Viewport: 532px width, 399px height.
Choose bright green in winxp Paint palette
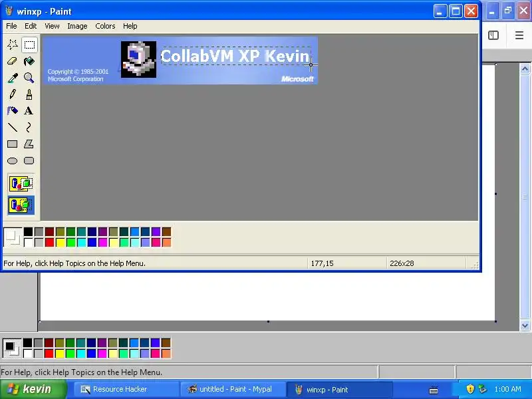pyautogui.click(x=71, y=242)
